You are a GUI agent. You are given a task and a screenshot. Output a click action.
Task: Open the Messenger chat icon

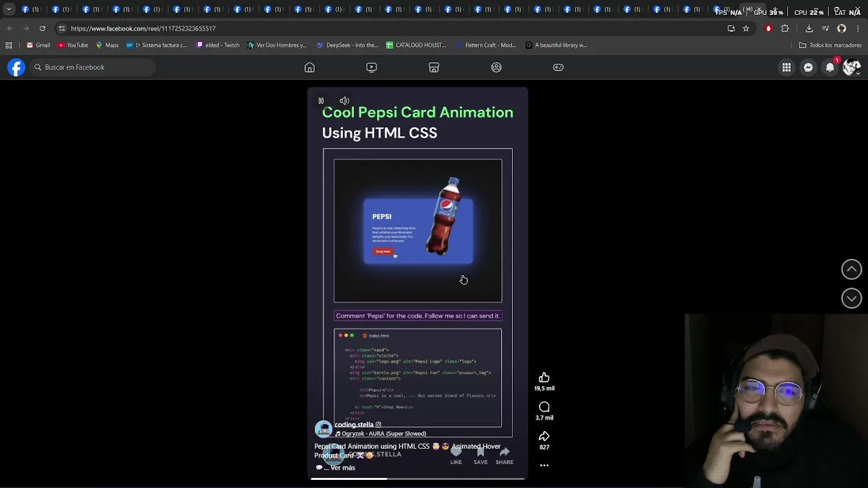[x=808, y=67]
